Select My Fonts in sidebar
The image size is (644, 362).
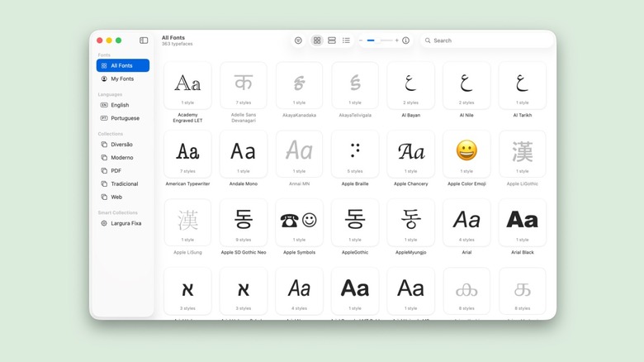click(123, 79)
